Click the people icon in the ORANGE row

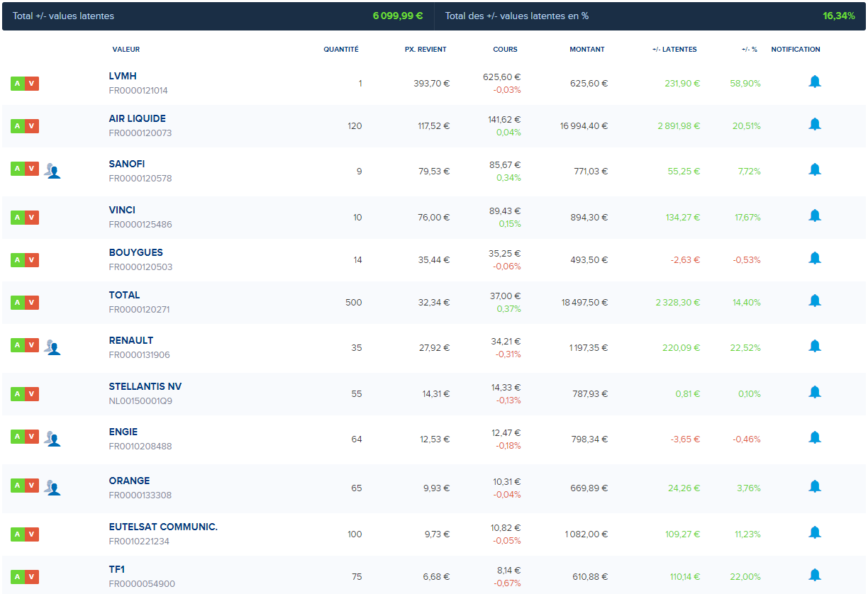[52, 487]
